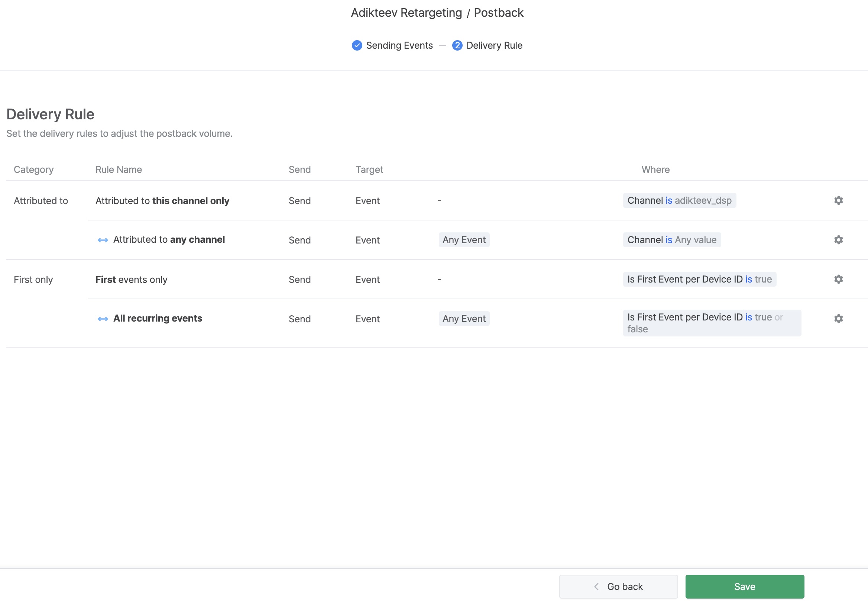This screenshot has width=868, height=603.
Task: Select the Attributed to this channel only rule
Action: pyautogui.click(x=162, y=201)
